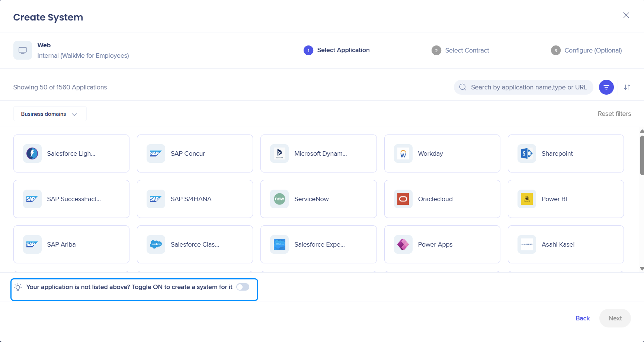Click the sort order arrows icon
Viewport: 644px width, 342px height.
pos(627,87)
